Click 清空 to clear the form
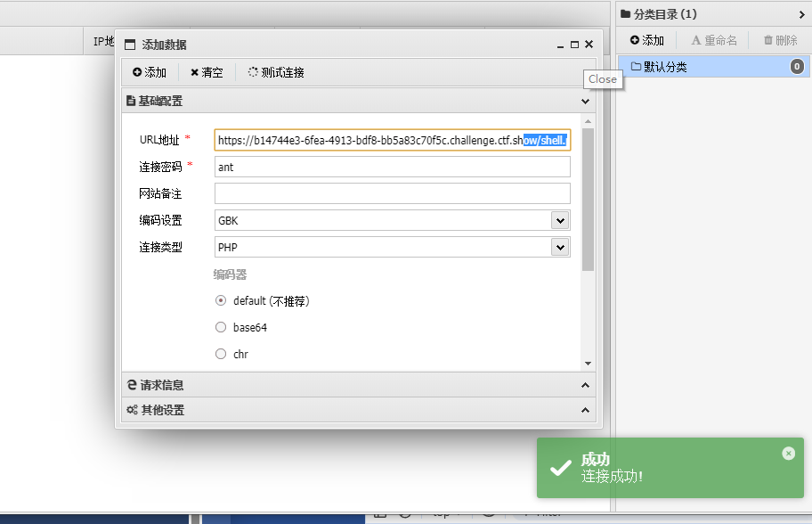Viewport: 812px width, 524px height. [207, 72]
